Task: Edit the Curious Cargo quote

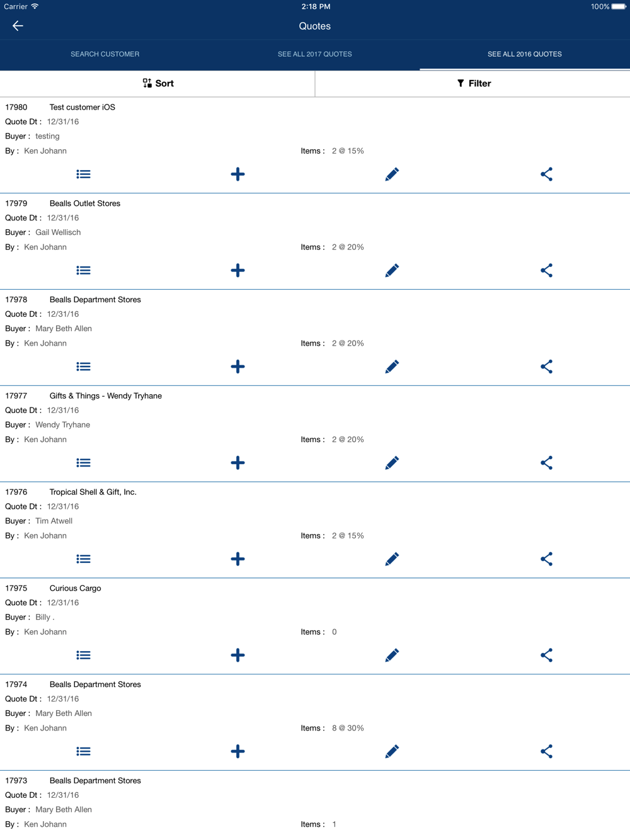Action: click(392, 656)
